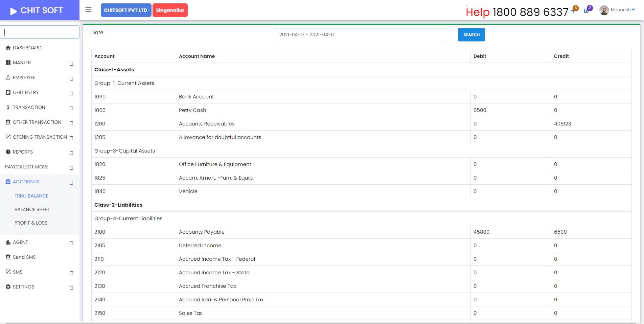Open the Mounesh user dropdown
This screenshot has width=644, height=324.
[x=622, y=10]
